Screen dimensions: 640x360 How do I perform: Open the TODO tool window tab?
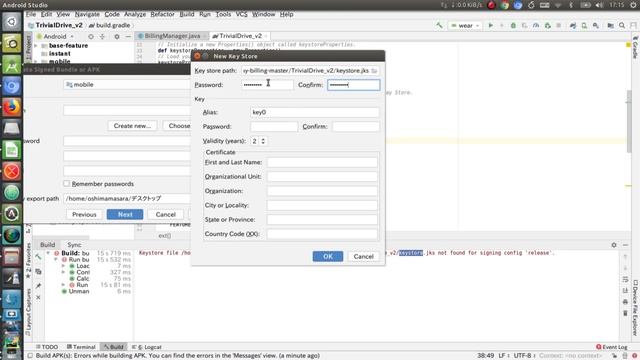(47, 347)
